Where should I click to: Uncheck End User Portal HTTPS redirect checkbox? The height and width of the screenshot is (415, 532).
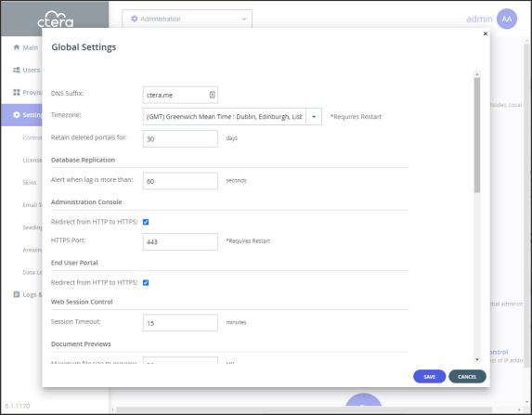click(146, 282)
